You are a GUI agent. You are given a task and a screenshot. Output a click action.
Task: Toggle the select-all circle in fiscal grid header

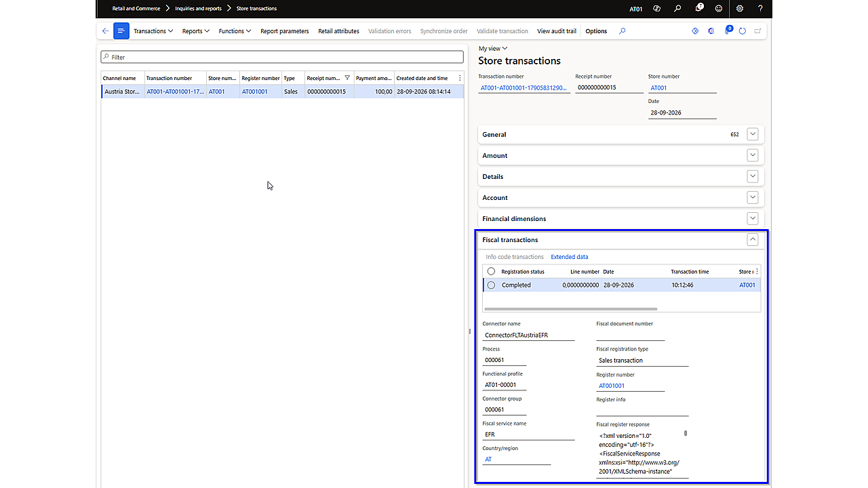[491, 271]
